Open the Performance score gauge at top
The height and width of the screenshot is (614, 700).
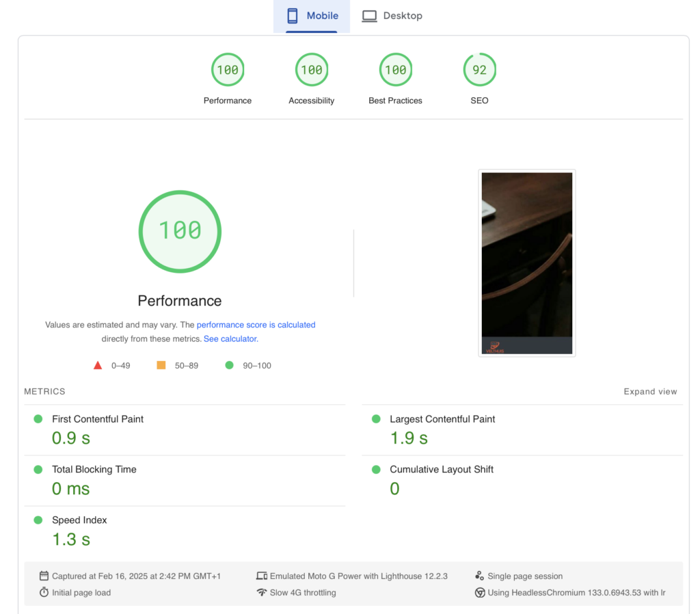click(x=228, y=70)
